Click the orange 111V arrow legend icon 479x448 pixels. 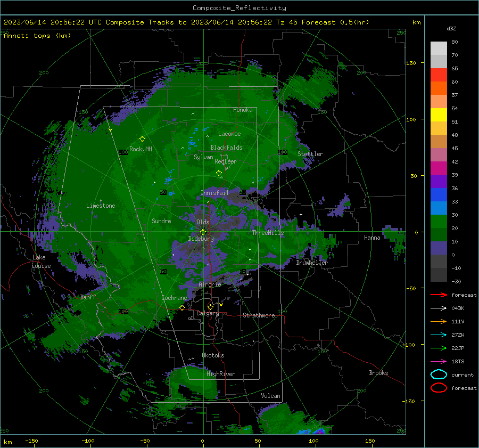coord(439,321)
